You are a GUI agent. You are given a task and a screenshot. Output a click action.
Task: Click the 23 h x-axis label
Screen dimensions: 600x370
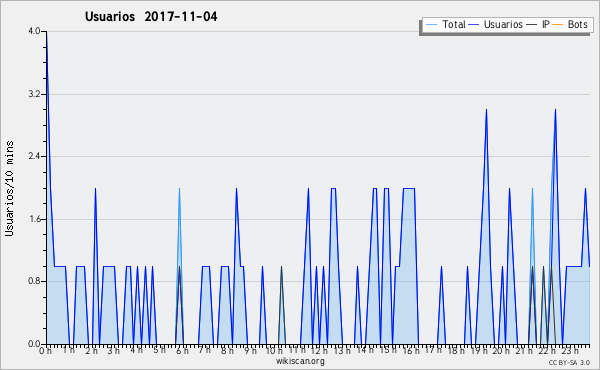pos(570,351)
